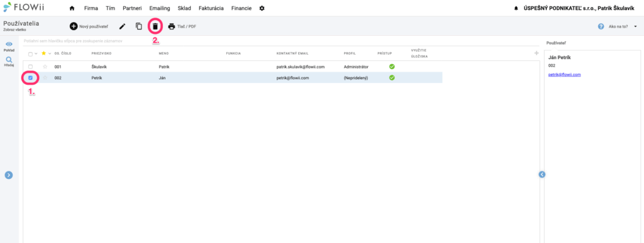
Task: Go to home via house icon
Action: (72, 8)
